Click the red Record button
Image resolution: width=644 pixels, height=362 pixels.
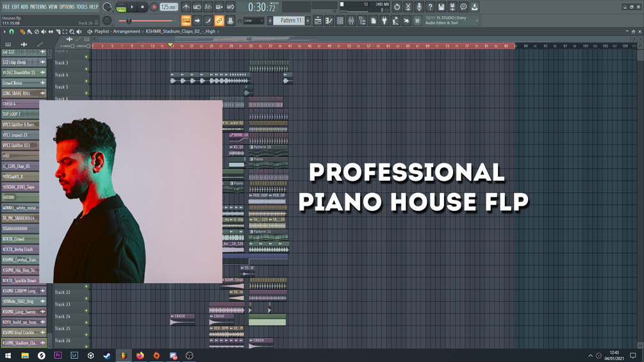(x=154, y=7)
